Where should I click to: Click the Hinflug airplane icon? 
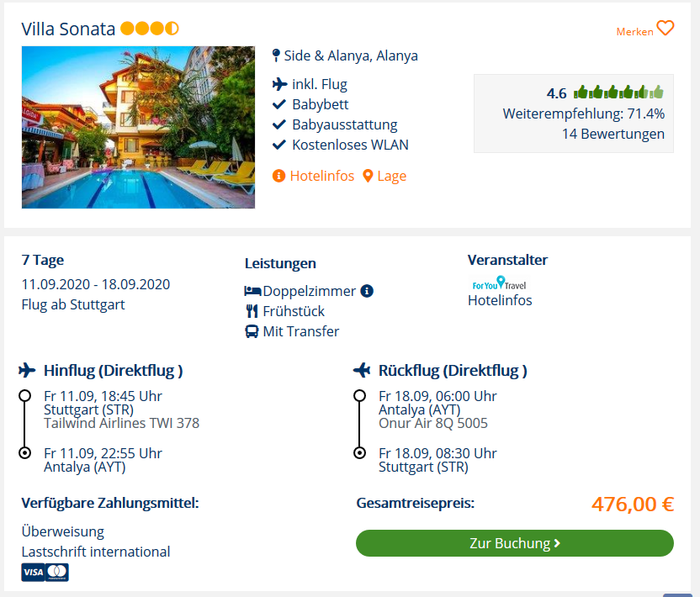(27, 370)
